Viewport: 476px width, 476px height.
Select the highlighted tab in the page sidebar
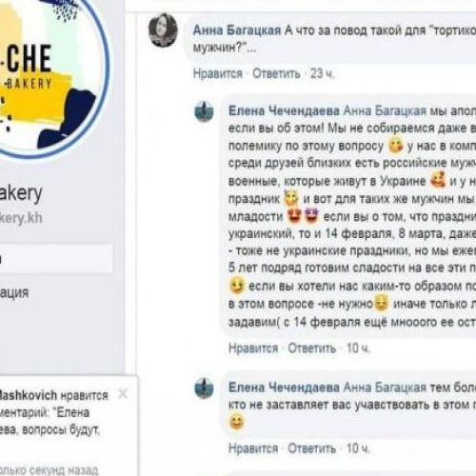(56, 259)
